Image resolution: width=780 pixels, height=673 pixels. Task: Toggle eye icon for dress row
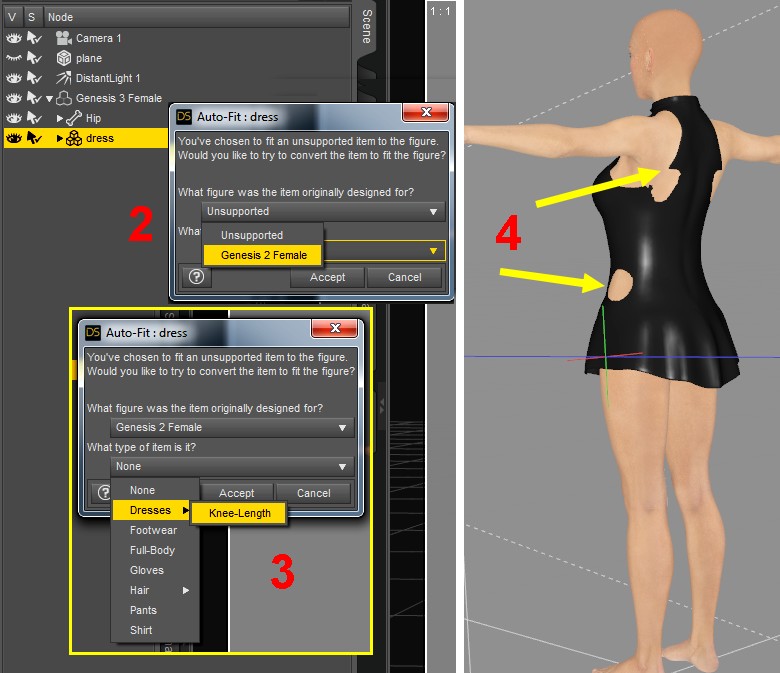[x=13, y=138]
